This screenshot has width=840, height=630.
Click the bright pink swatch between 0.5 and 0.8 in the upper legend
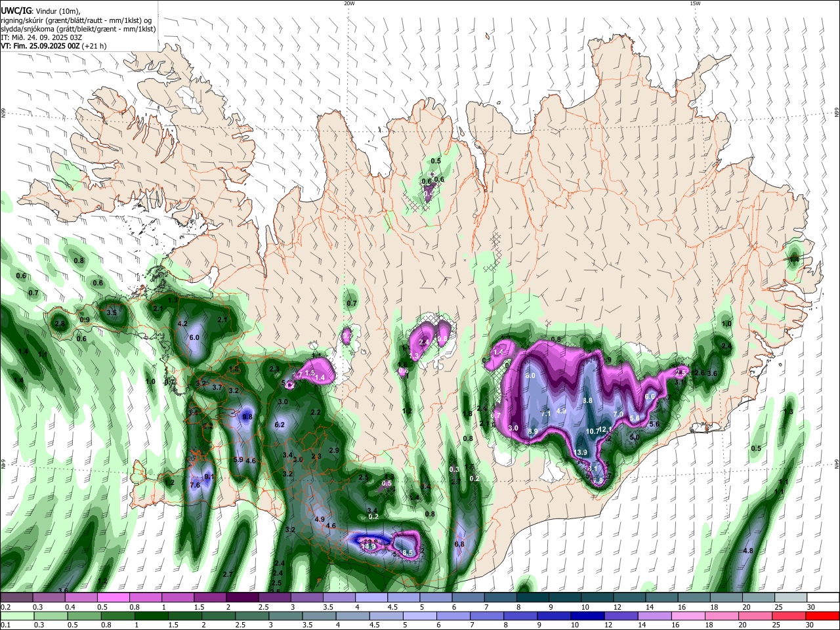tap(113, 598)
